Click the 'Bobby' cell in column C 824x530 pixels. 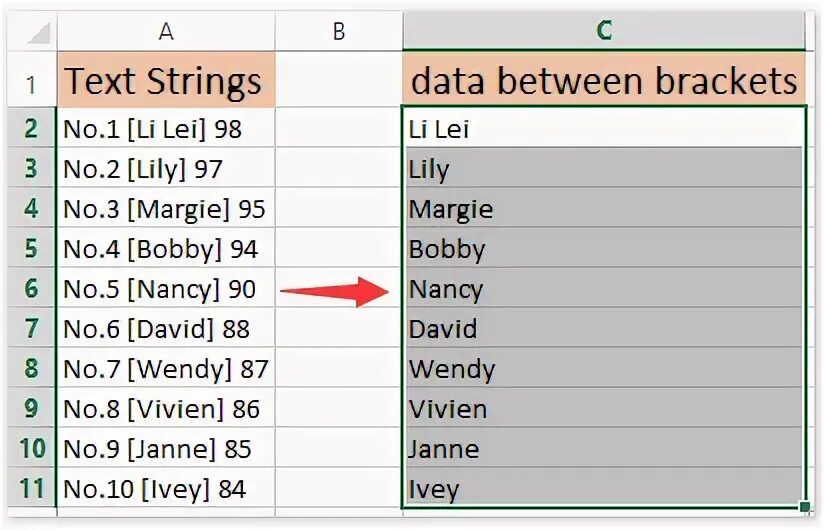[x=604, y=249]
